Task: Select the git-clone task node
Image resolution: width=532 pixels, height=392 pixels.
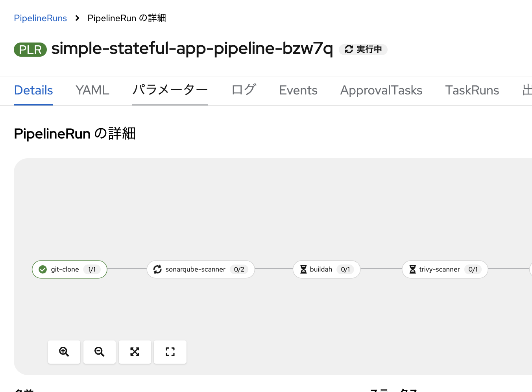Action: [x=70, y=270]
